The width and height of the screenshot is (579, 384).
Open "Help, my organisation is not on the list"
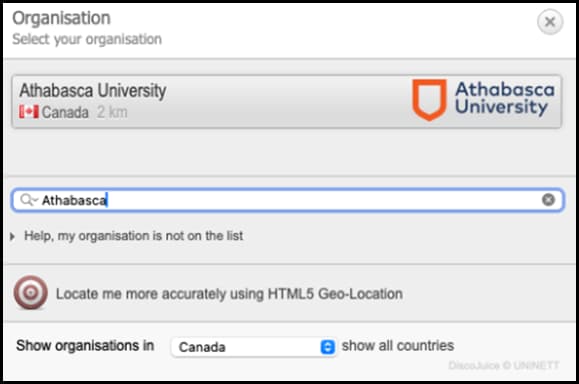click(x=133, y=236)
